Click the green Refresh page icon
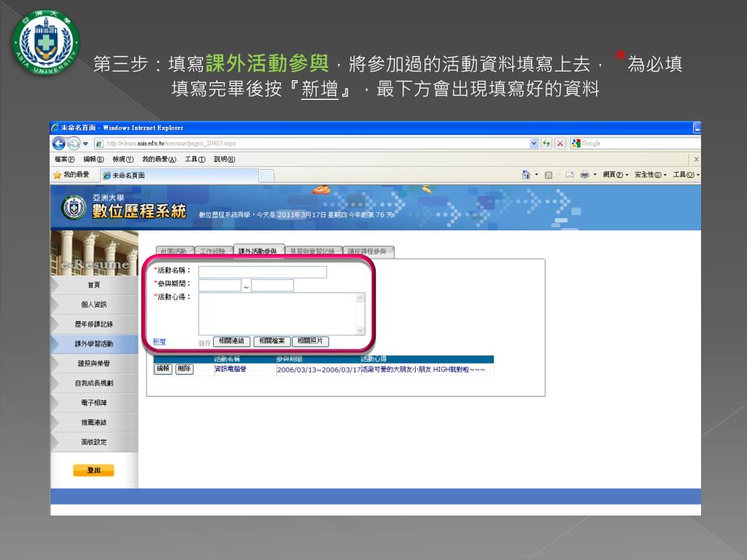Screen dimensions: 747x560 546,144
